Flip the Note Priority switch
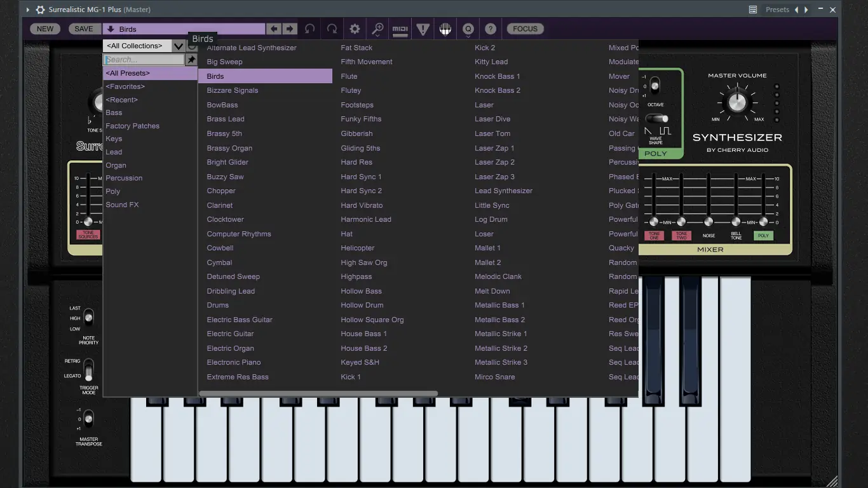The image size is (868, 488). coord(88,318)
